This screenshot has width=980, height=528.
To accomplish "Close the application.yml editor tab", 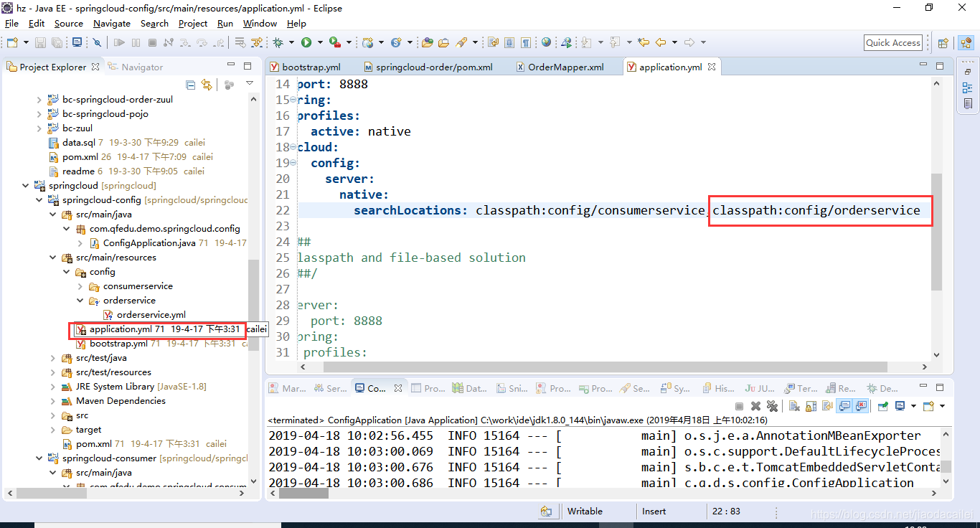I will point(712,67).
